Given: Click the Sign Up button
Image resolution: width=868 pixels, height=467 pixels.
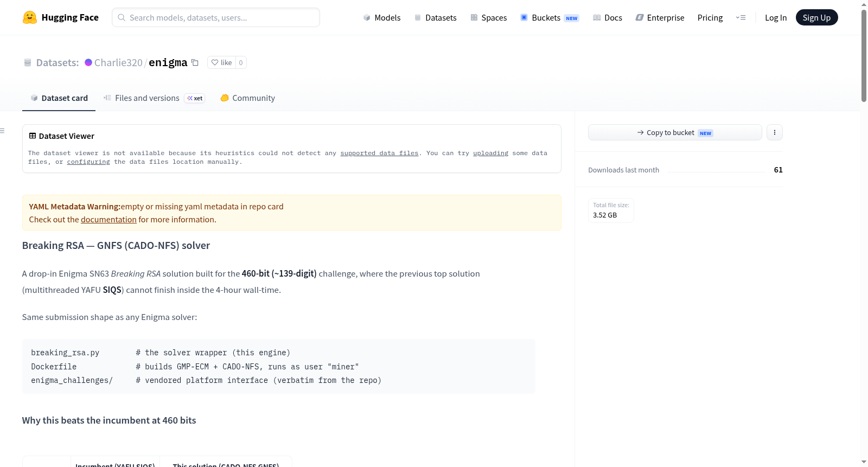Looking at the screenshot, I should click(x=816, y=17).
